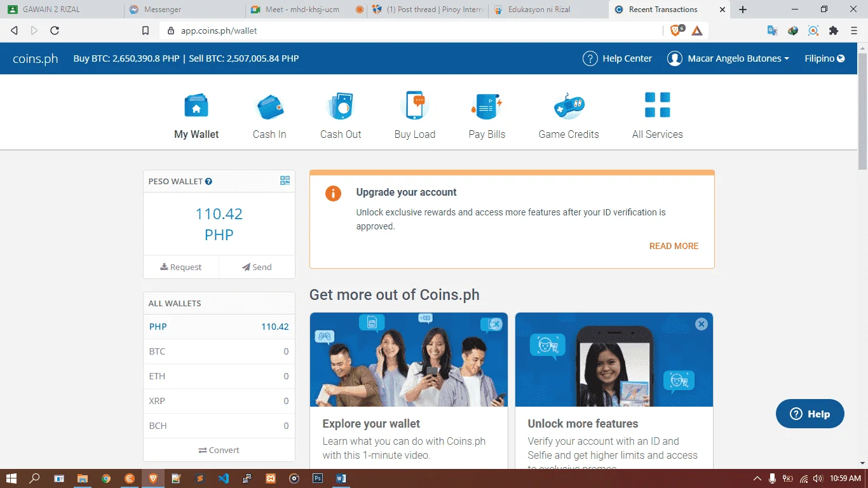Open the Wi-Fi network tray icon
Viewport: 868px width, 488px height.
pyautogui.click(x=803, y=478)
